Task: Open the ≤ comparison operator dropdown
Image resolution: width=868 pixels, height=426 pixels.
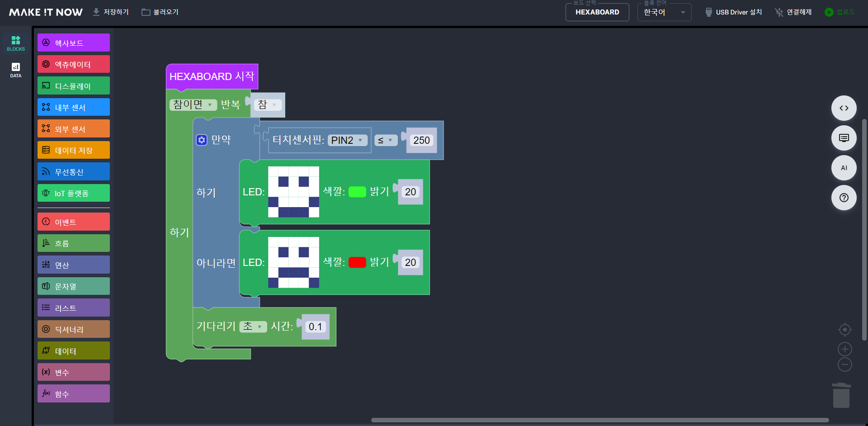Action: click(x=386, y=140)
